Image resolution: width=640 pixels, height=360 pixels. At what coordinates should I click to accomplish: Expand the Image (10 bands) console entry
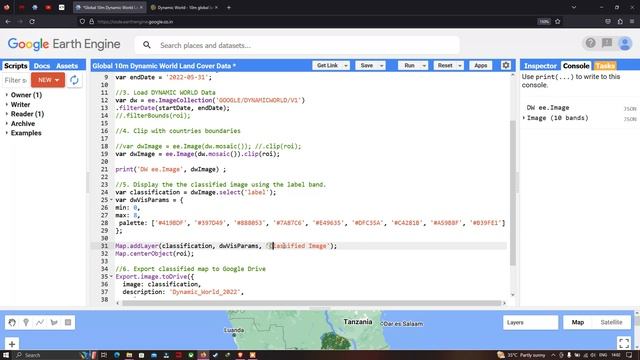pyautogui.click(x=524, y=118)
